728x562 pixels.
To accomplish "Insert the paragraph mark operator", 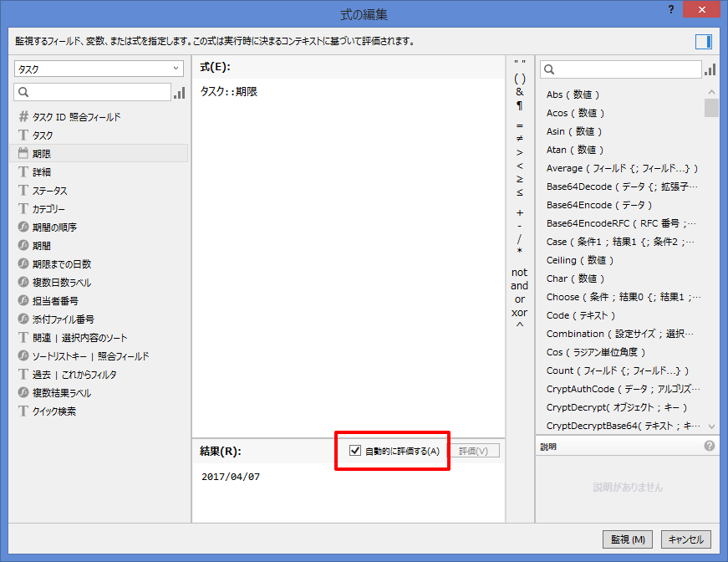I will click(520, 106).
